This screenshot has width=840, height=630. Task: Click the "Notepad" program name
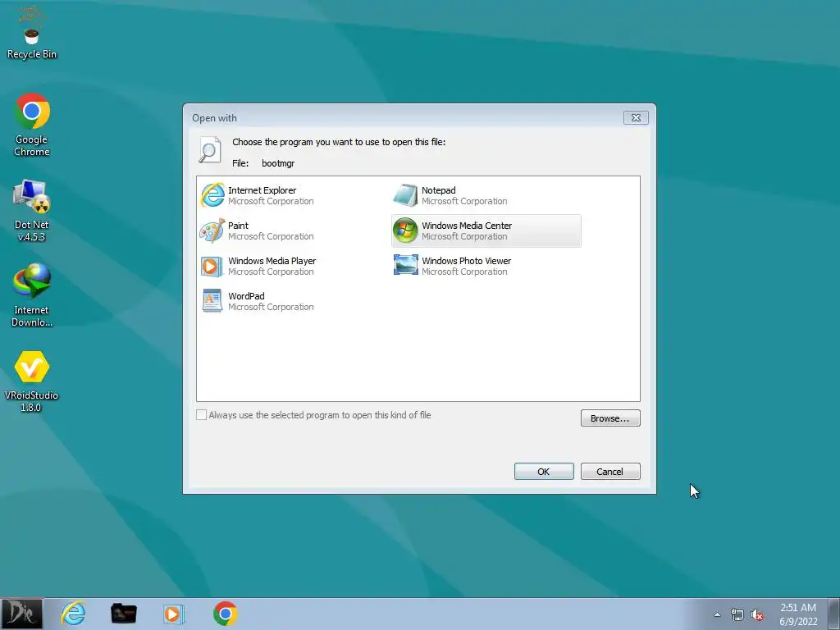[x=438, y=190]
